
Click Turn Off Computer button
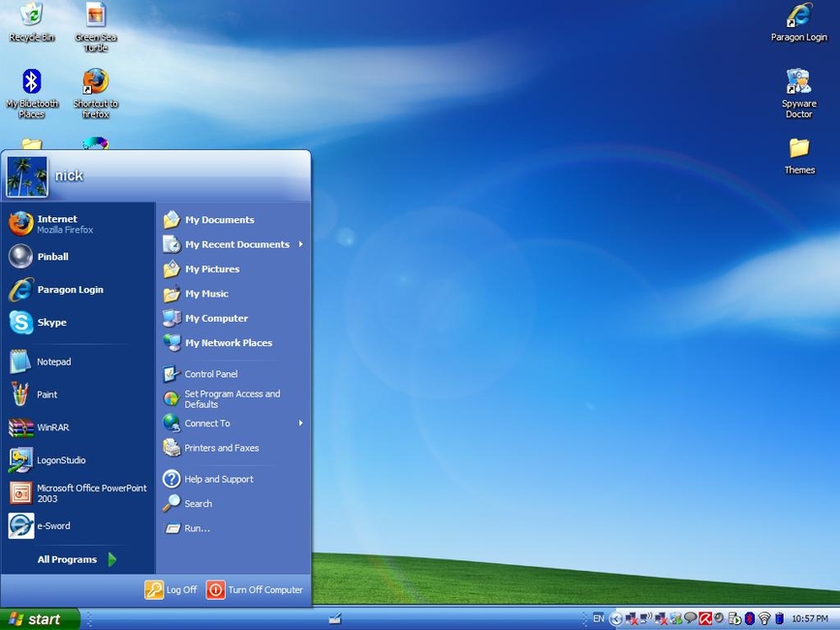click(x=255, y=590)
